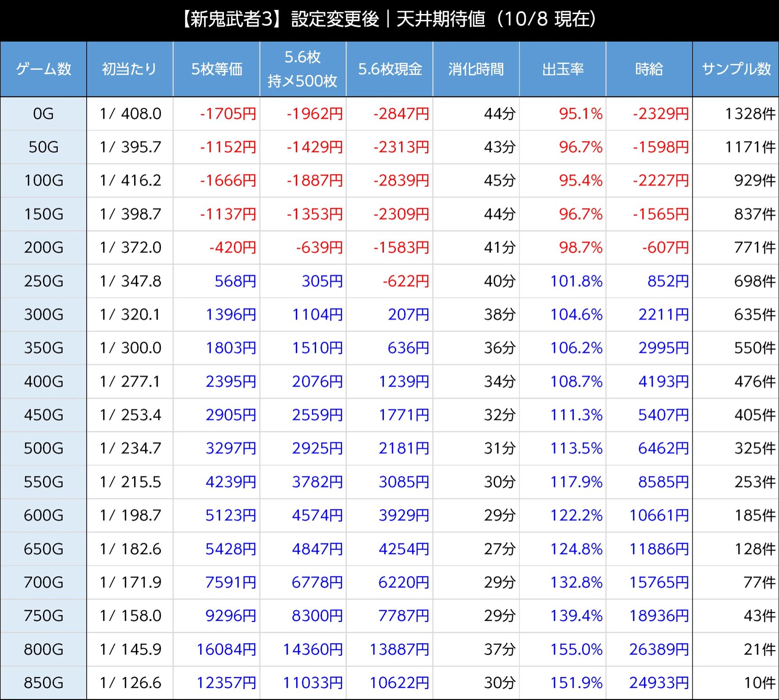Select the サンプル数 column header
Viewport: 779px width, 700px height.
(736, 69)
